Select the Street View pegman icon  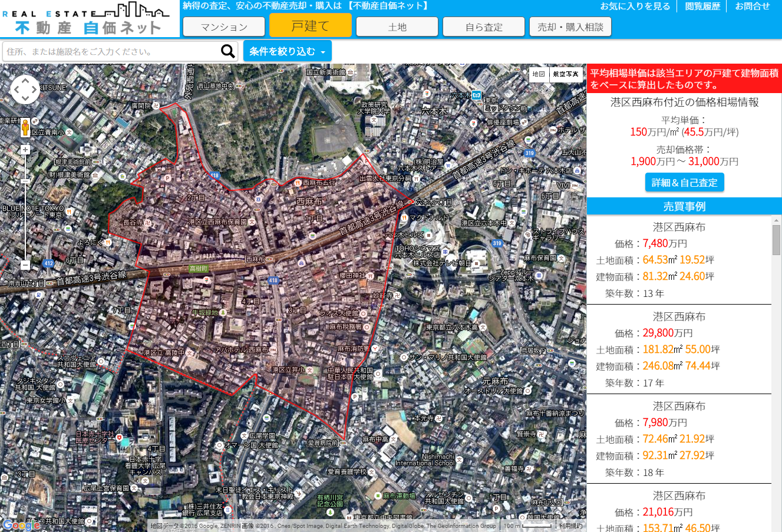(25, 127)
